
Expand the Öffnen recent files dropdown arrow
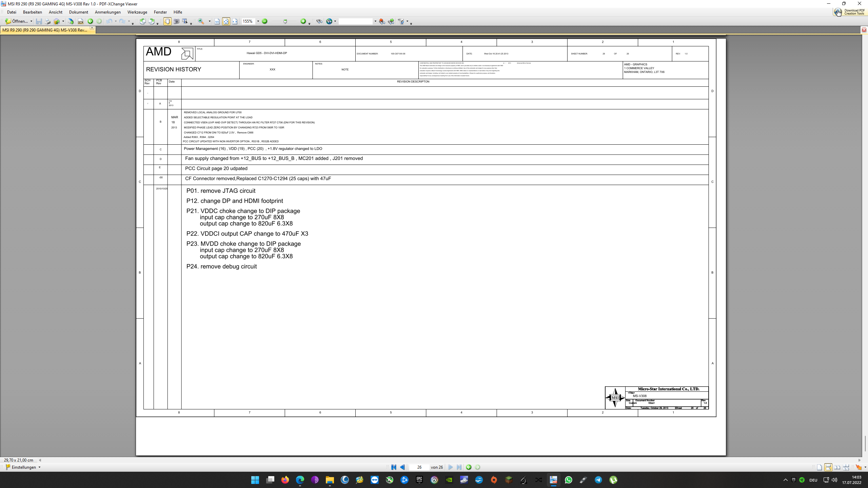click(31, 21)
